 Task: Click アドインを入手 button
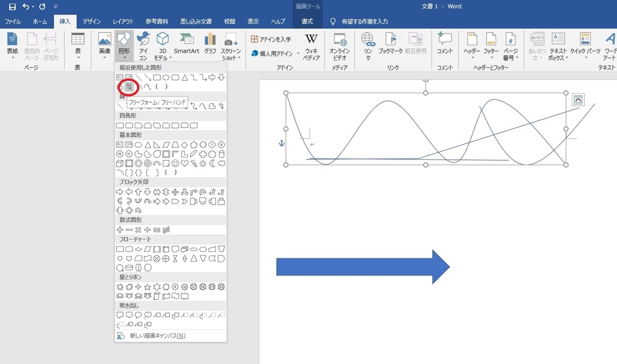[x=271, y=39]
